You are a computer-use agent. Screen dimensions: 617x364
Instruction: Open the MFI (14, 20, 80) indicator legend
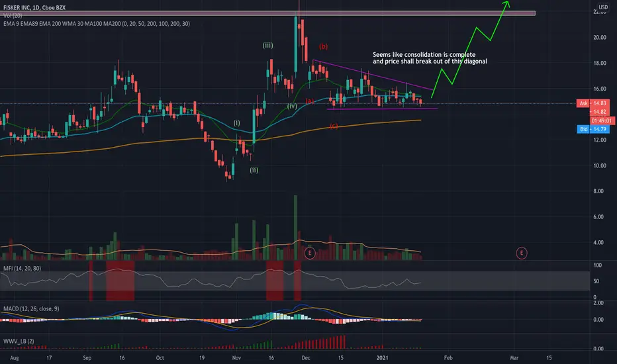point(22,269)
